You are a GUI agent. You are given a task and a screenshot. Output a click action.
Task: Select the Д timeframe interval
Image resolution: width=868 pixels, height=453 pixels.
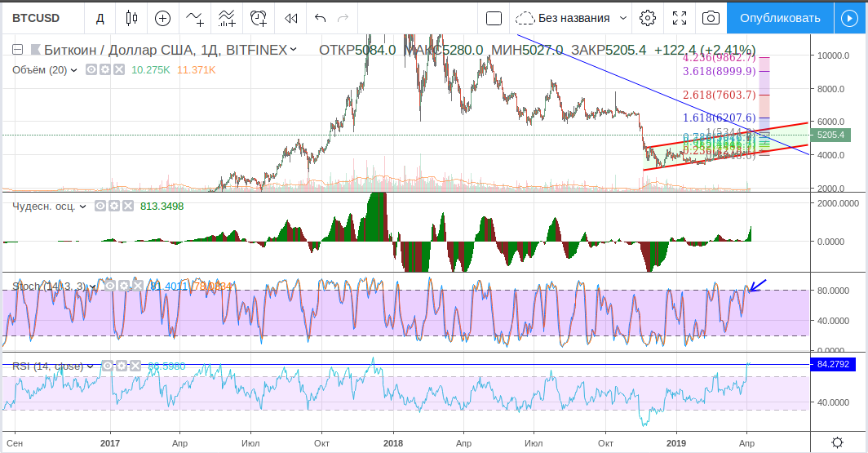coord(100,17)
